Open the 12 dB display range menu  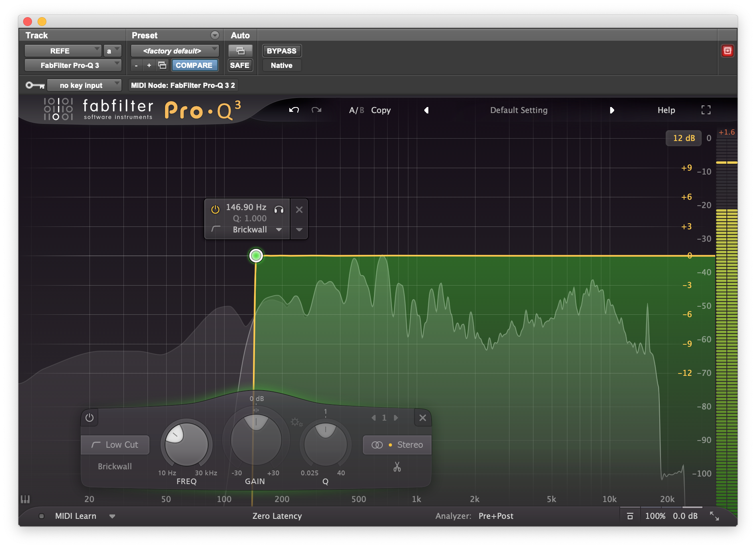(684, 138)
